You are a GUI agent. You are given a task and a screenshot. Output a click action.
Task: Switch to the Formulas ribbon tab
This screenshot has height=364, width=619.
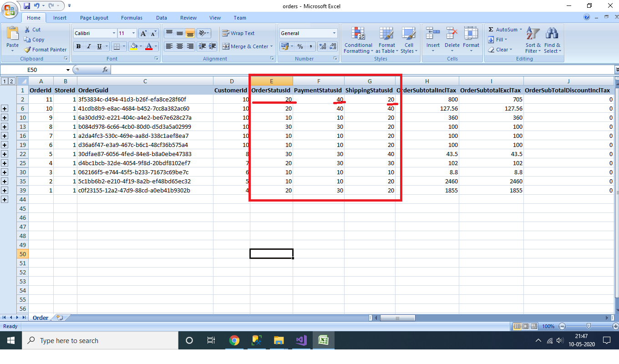click(x=132, y=18)
